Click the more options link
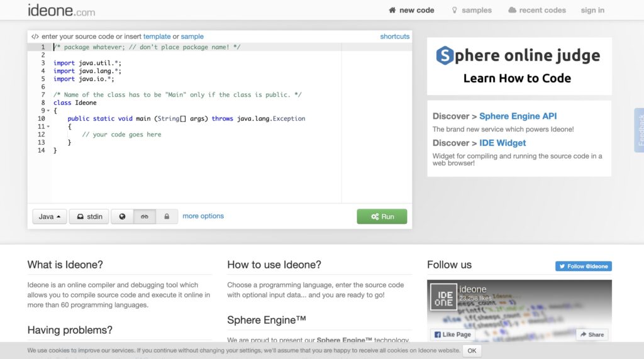644x359 pixels. [203, 216]
